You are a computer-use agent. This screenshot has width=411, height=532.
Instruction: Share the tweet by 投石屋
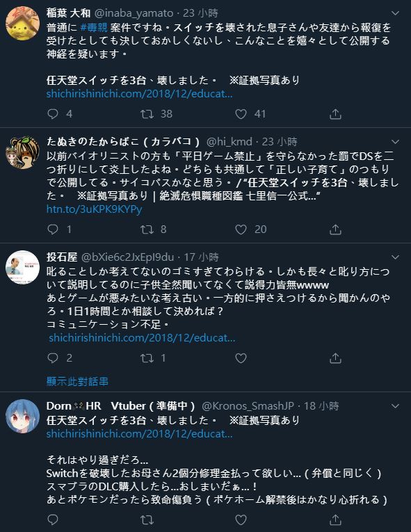coord(335,358)
